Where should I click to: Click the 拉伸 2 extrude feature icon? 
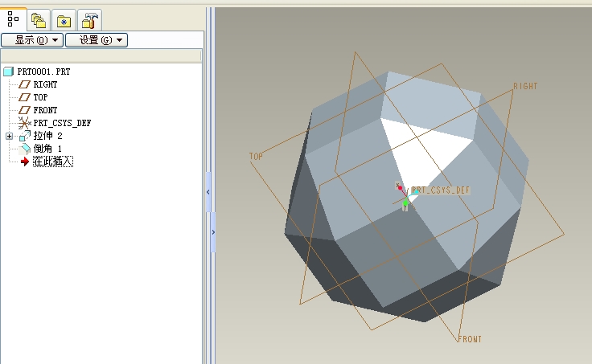[x=25, y=136]
